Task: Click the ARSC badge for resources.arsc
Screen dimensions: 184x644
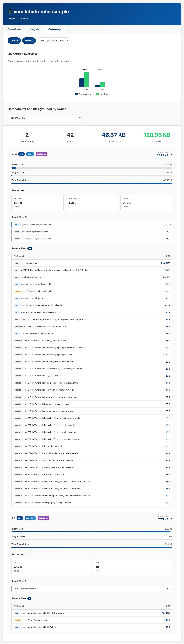Action: (x=17, y=263)
